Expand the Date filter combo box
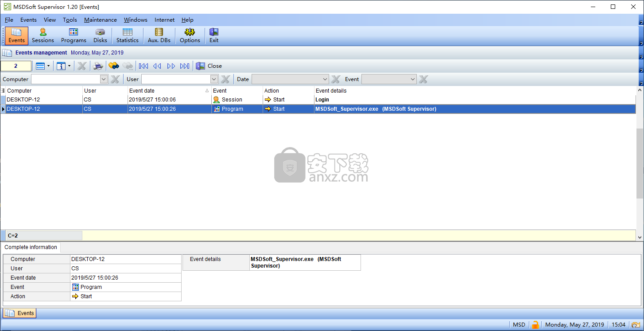The image size is (644, 331). click(325, 79)
